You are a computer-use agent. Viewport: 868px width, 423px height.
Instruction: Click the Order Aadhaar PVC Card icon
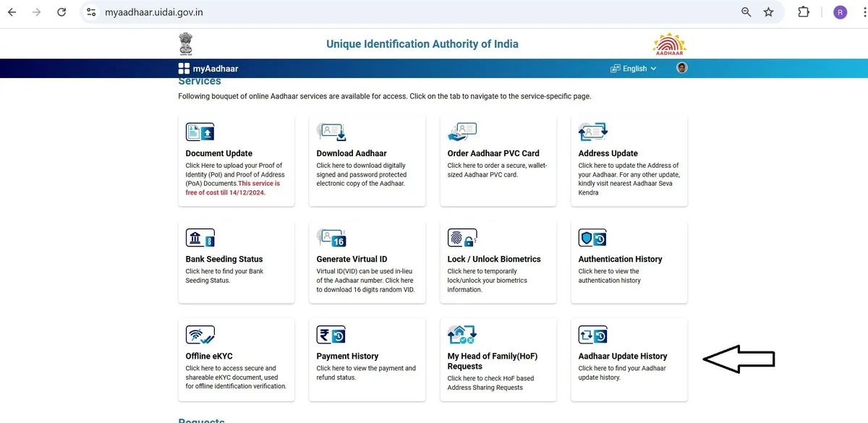[462, 132]
